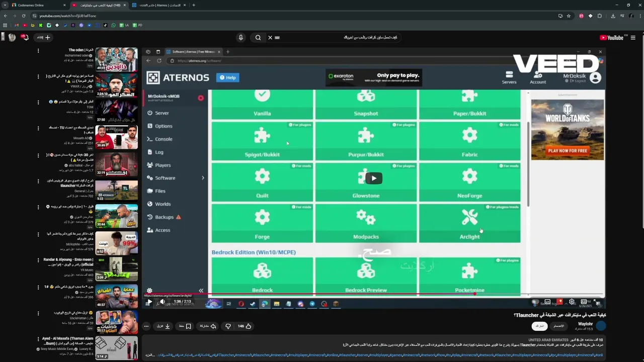The height and width of the screenshot is (362, 644).
Task: Open YouTube player settings gear
Action: 572,302
